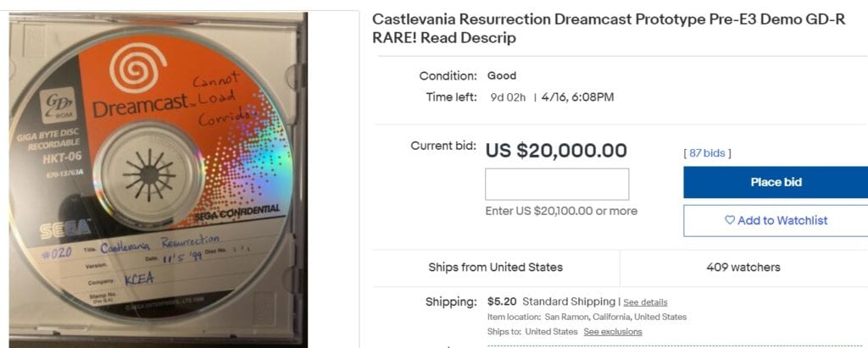
Task: Click the Place bid button
Action: [x=775, y=182]
